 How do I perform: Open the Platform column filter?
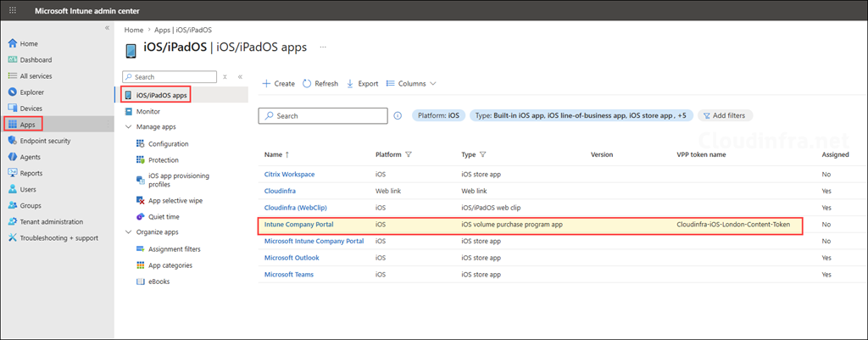click(409, 155)
